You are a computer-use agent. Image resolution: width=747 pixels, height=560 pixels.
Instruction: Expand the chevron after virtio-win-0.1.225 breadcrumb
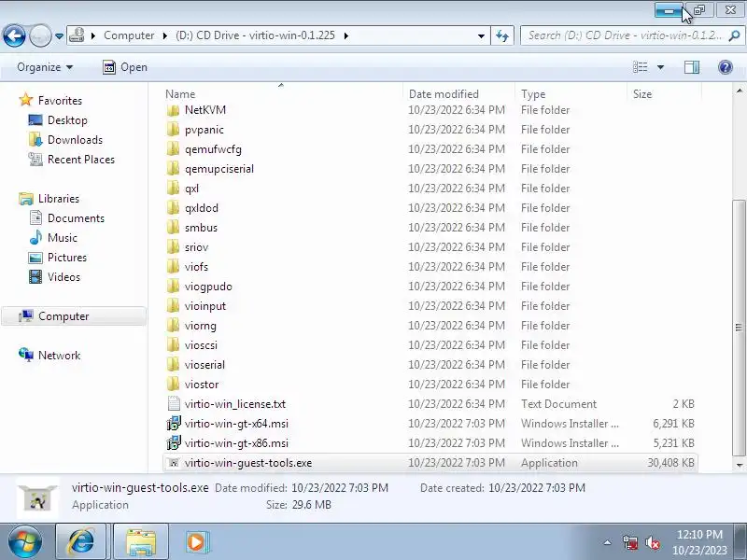[346, 35]
